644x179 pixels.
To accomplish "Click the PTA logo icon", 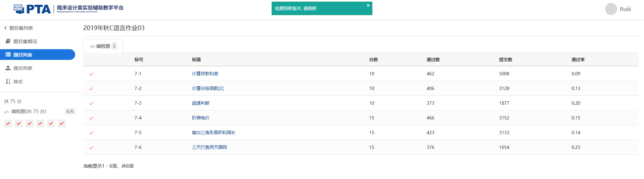I will [x=19, y=9].
